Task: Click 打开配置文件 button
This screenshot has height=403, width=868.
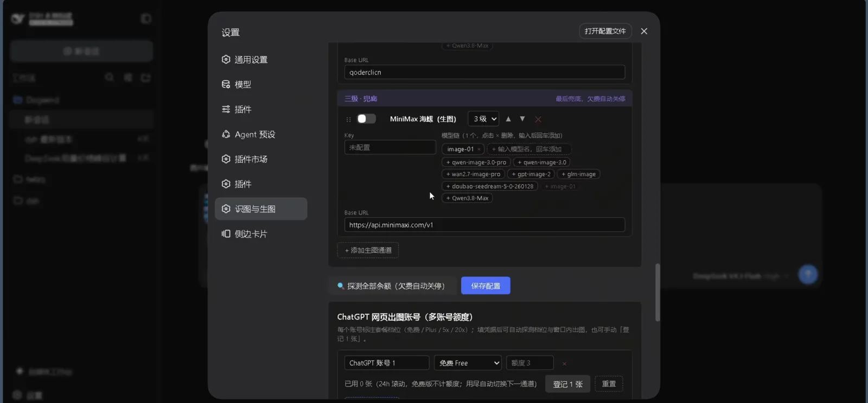Action: (605, 31)
